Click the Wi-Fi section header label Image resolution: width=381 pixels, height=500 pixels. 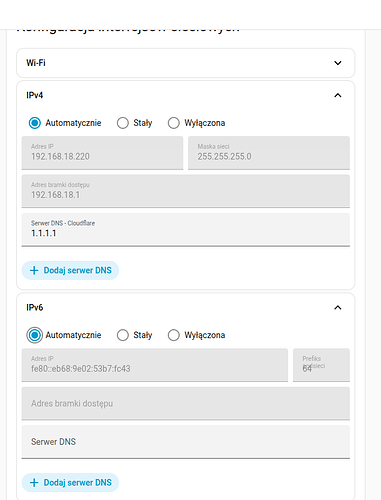[x=36, y=63]
